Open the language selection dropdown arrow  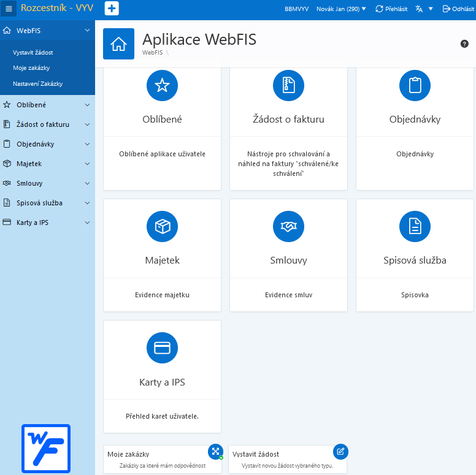(x=431, y=9)
